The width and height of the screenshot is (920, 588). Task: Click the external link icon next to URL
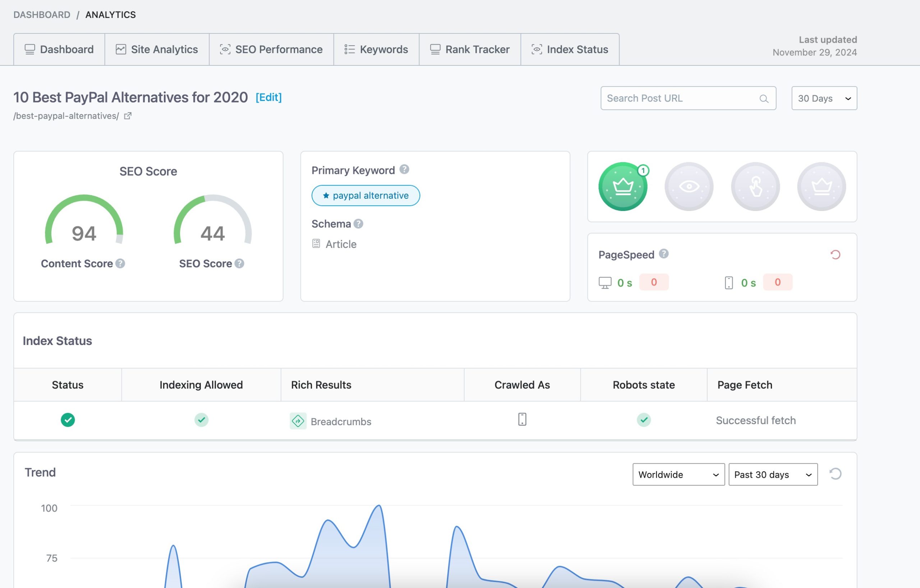(128, 115)
